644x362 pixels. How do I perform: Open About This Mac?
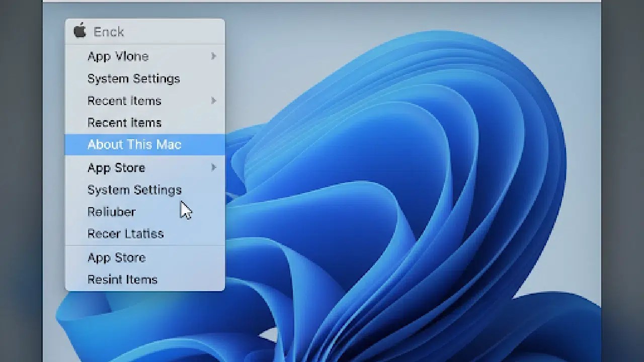(145, 145)
